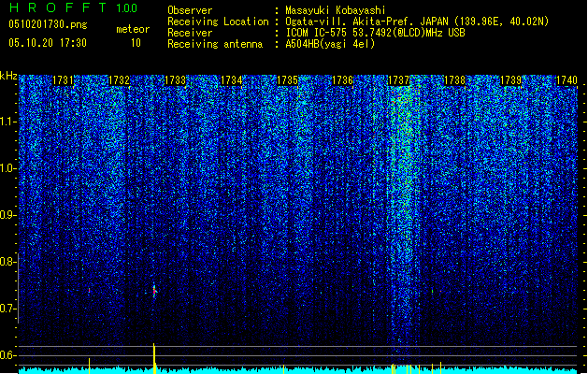Click the date stamp 05.10.20 17:30

[48, 43]
